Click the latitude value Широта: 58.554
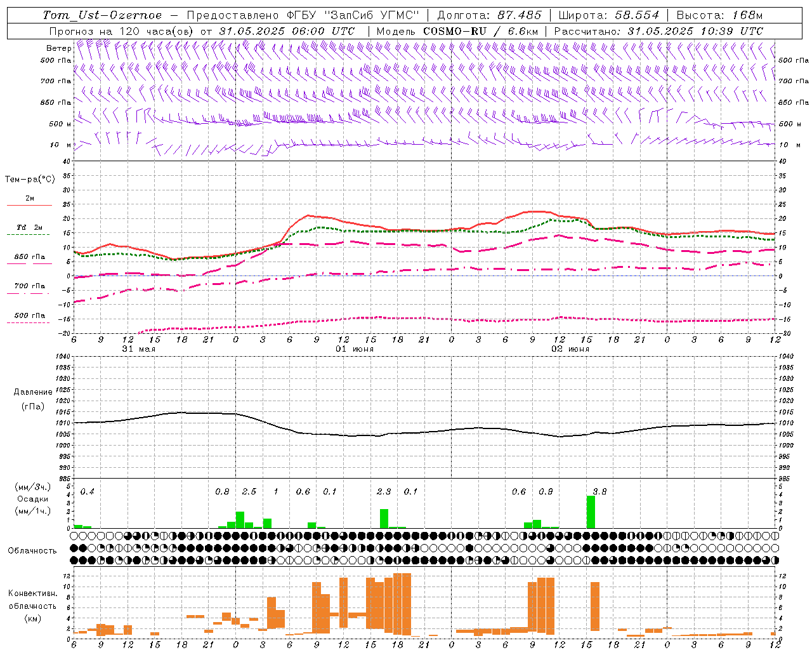This screenshot has height=650, width=812. [x=609, y=15]
